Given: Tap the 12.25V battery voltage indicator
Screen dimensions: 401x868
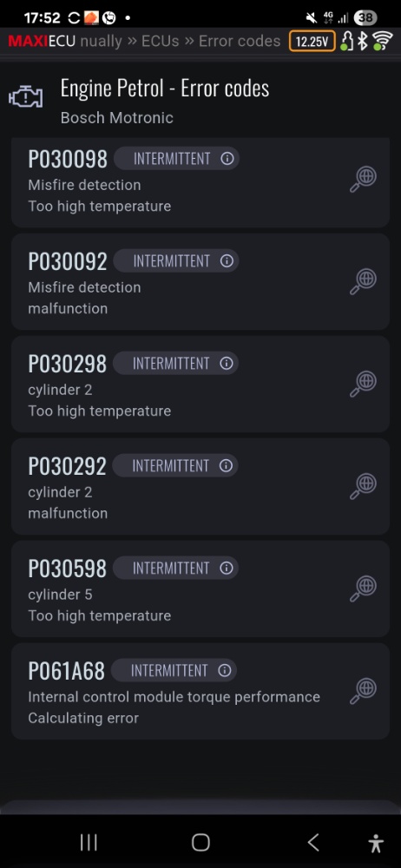Looking at the screenshot, I should coord(312,41).
